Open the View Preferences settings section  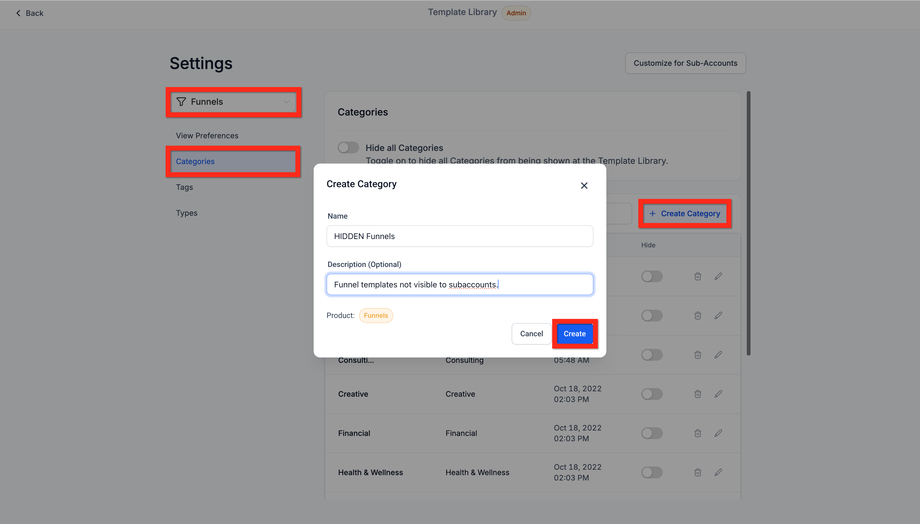[x=207, y=136]
